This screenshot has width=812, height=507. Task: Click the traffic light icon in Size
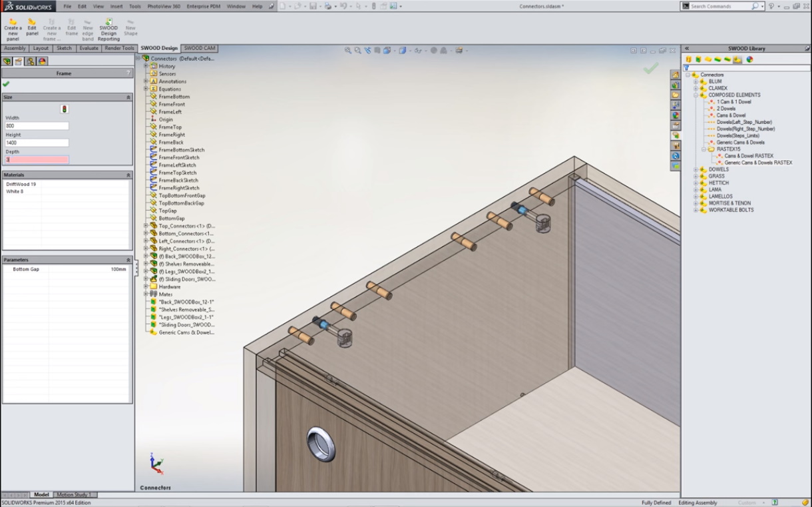[65, 109]
